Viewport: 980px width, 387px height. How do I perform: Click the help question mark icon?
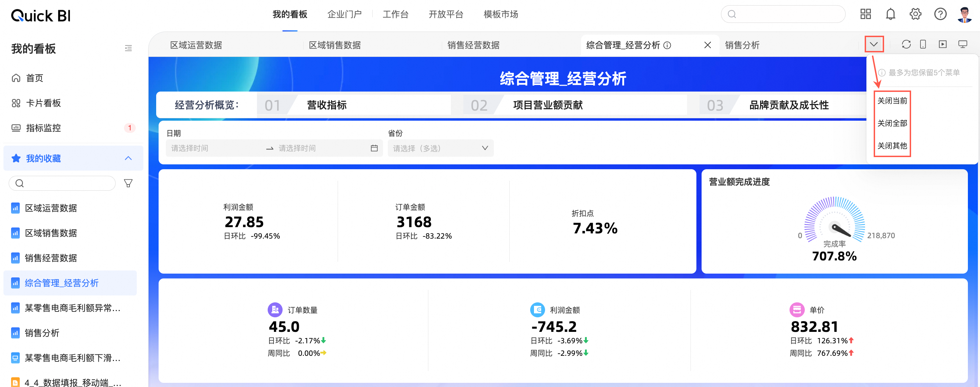[x=940, y=15]
